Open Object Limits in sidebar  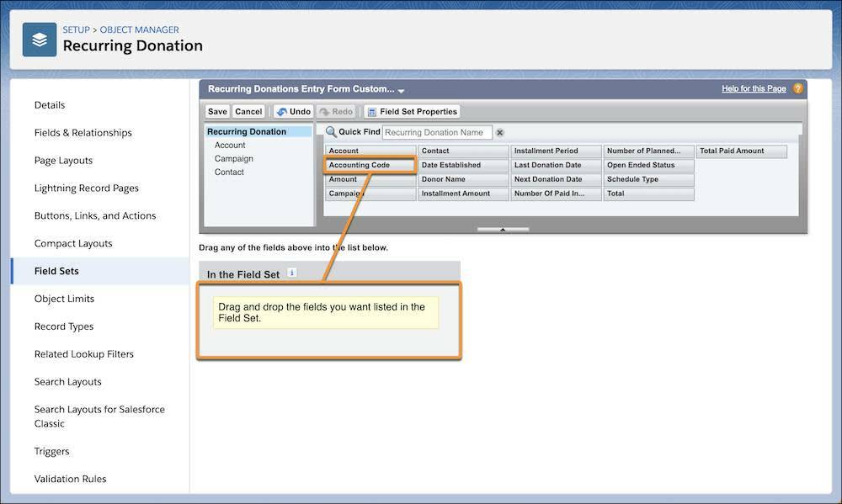[64, 299]
